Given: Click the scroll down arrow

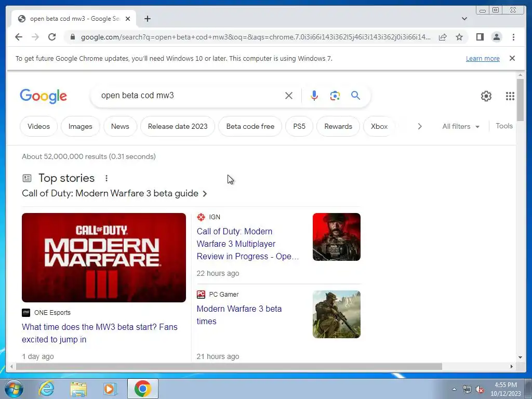Looking at the screenshot, I should click(x=520, y=357).
